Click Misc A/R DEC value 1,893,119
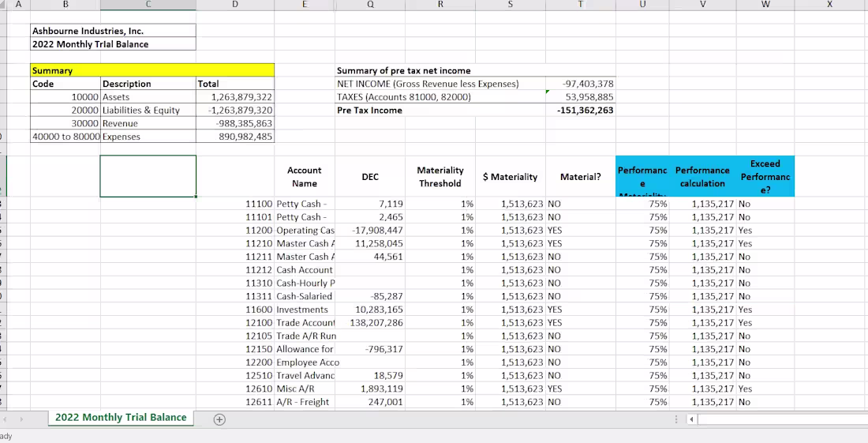The image size is (868, 443). (x=370, y=389)
